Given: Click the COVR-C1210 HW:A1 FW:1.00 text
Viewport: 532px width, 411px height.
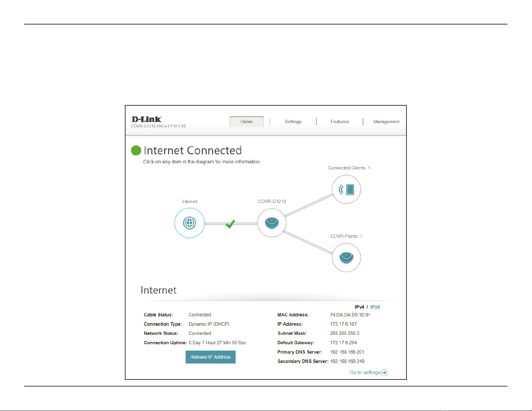Looking at the screenshot, I should (158, 126).
